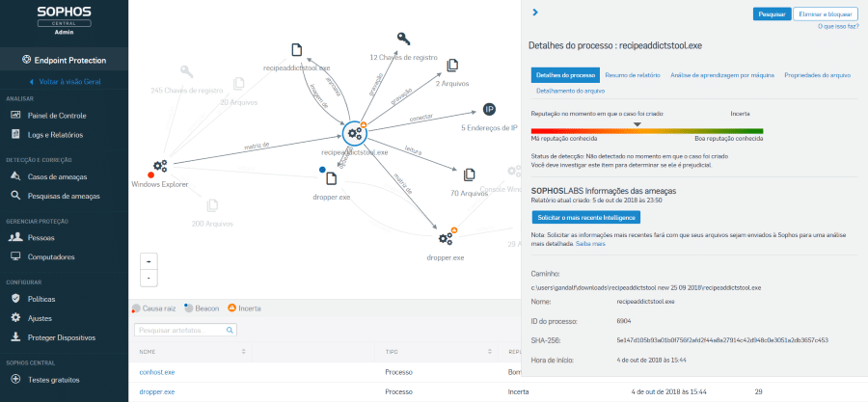Open Propriedades do arquivo tab
Image resolution: width=868 pixels, height=402 pixels.
coord(817,74)
